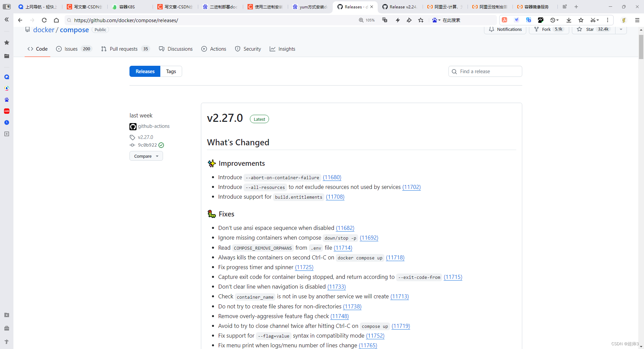This screenshot has width=644, height=349.
Task: Close the current Releases browser tab
Action: 372,7
